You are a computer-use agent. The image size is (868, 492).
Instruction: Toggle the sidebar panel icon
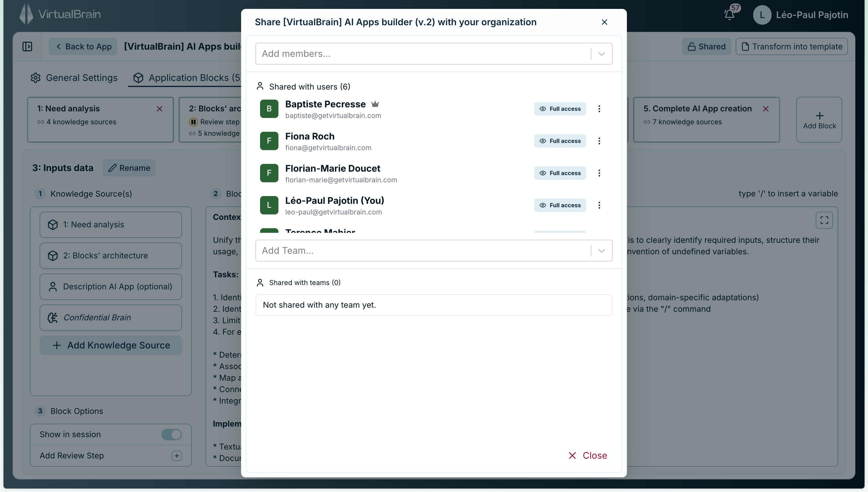pos(27,47)
